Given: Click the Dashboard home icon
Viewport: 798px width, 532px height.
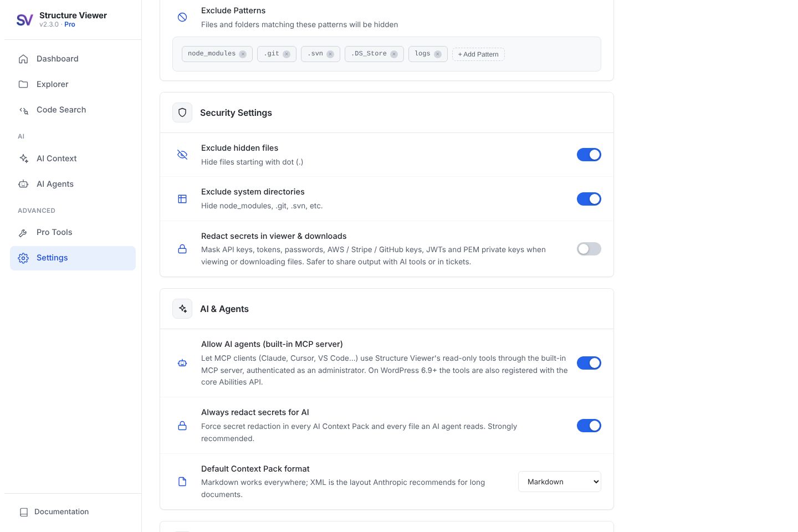Looking at the screenshot, I should coord(23,59).
